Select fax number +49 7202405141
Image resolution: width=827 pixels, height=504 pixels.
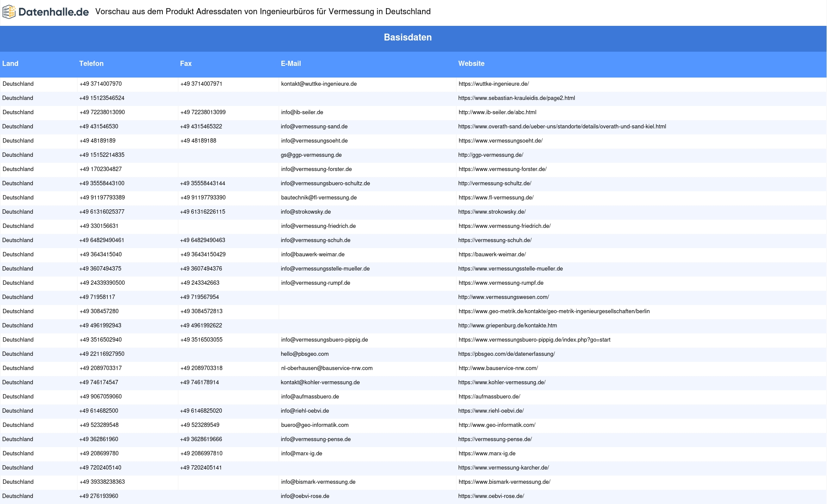[x=201, y=468]
